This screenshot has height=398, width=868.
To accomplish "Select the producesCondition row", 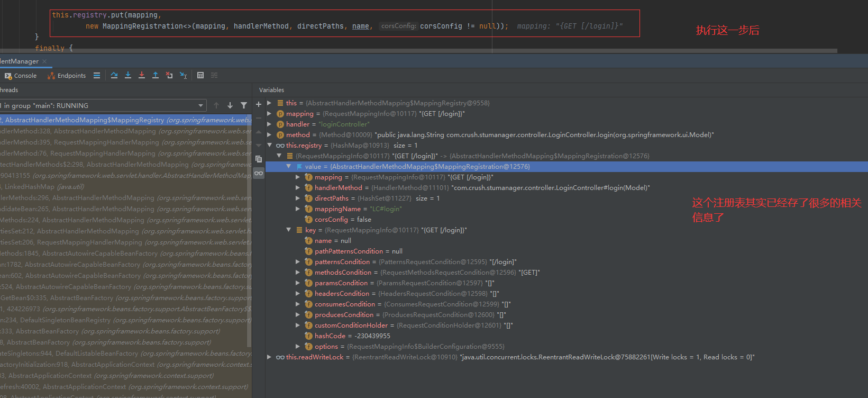I will click(566, 314).
